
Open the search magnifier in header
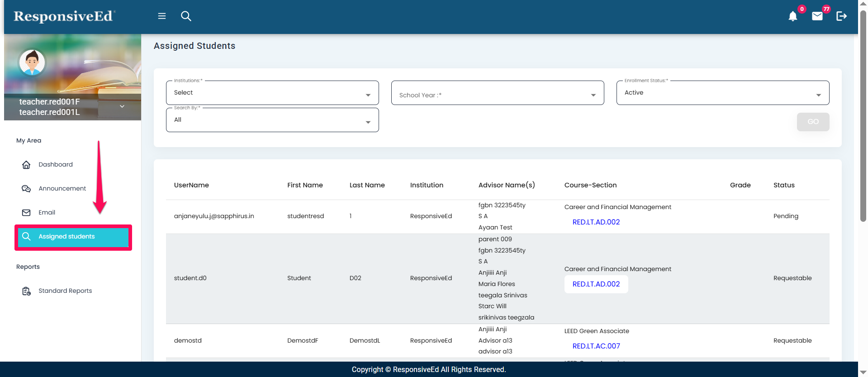point(186,16)
